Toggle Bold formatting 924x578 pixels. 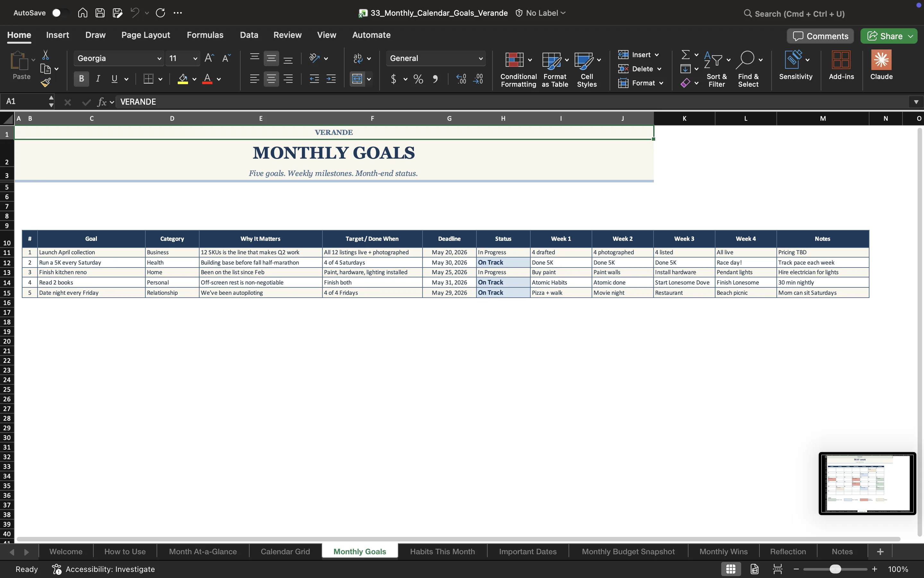click(x=81, y=79)
